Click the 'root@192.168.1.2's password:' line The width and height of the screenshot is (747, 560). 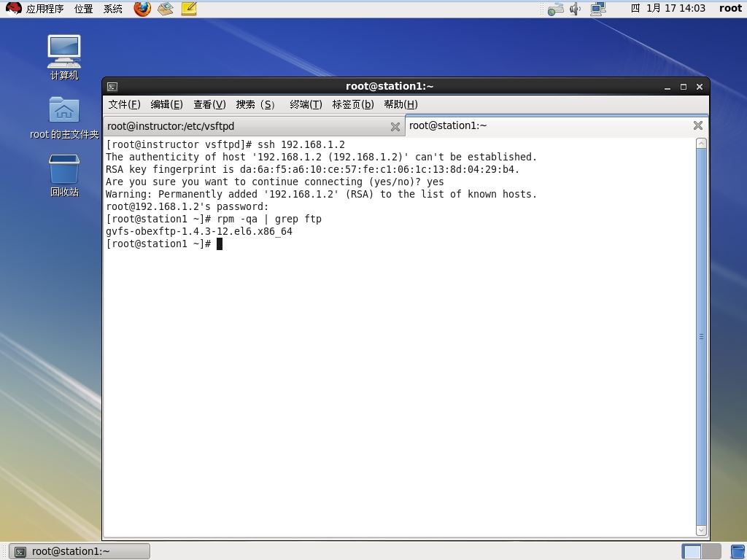point(187,206)
